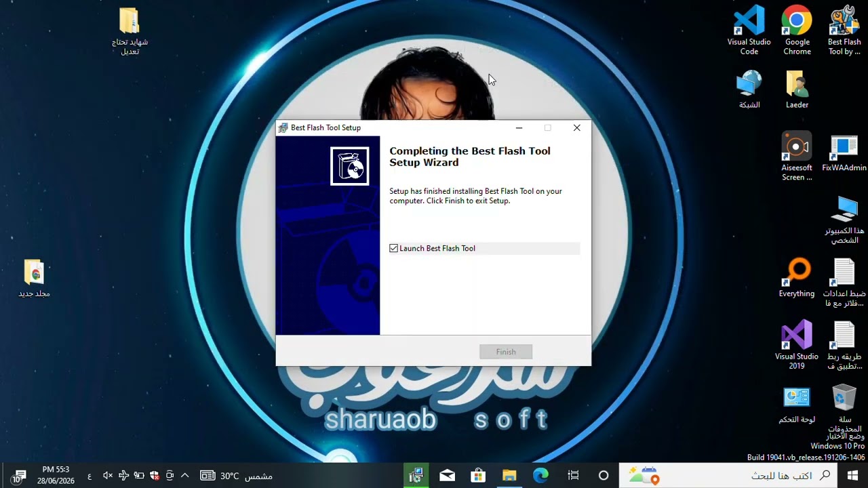Select مجلد جديد folder icon
This screenshot has width=868, height=488.
click(34, 279)
